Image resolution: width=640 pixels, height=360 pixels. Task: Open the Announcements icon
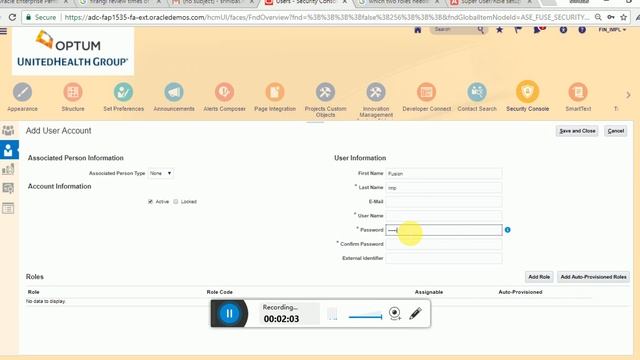pos(174,92)
